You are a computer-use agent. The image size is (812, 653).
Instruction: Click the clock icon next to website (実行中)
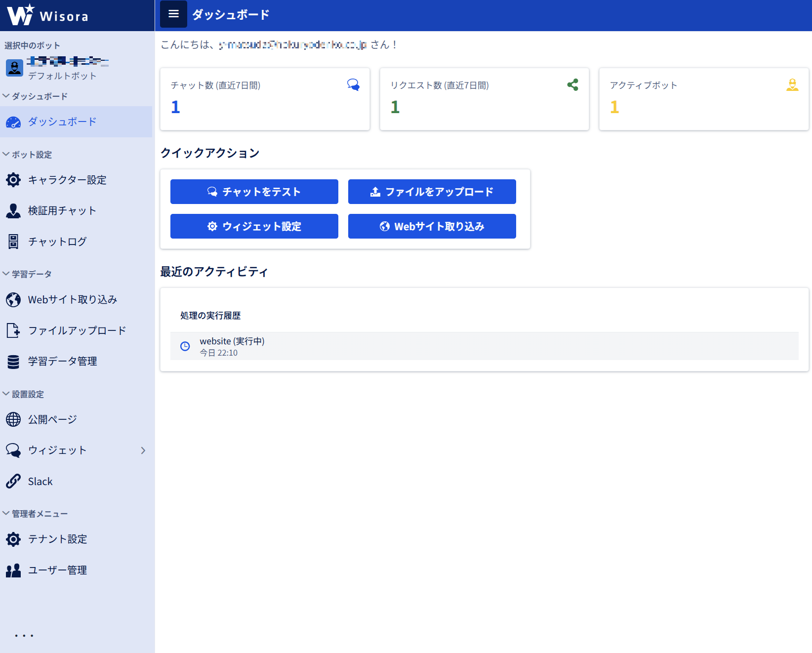click(x=185, y=346)
